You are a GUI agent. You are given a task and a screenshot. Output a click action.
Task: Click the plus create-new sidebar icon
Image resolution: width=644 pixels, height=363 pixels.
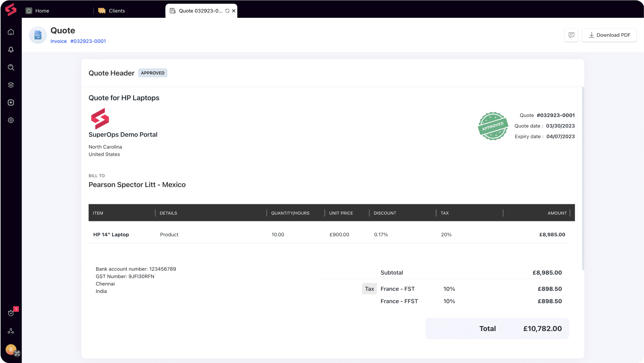coord(11,102)
